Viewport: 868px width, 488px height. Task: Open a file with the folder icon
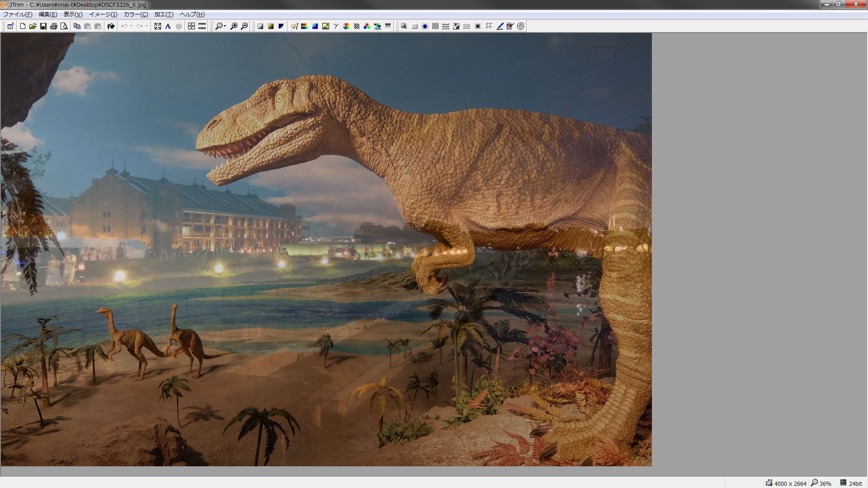coord(33,26)
